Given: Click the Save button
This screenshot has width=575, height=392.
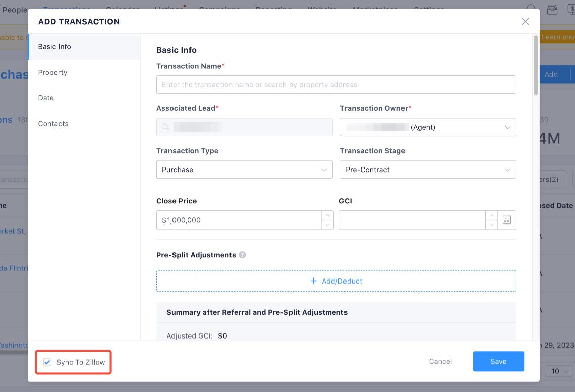Looking at the screenshot, I should click(498, 361).
